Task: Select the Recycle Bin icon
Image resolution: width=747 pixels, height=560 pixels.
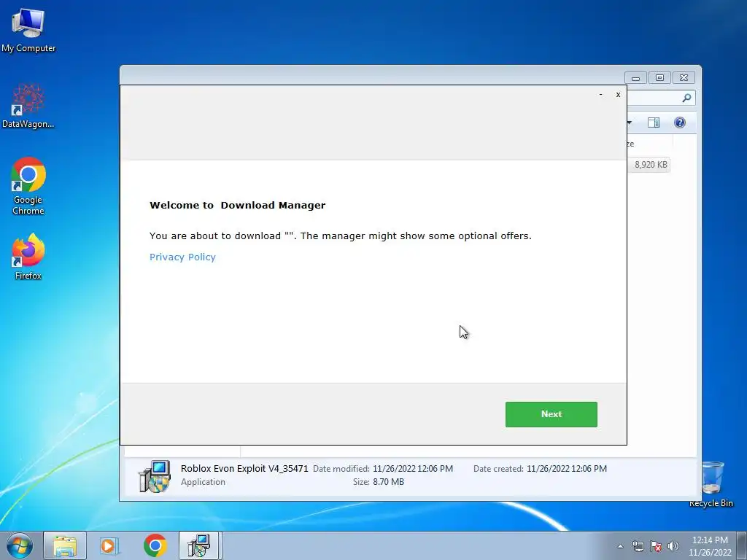Action: 711,484
